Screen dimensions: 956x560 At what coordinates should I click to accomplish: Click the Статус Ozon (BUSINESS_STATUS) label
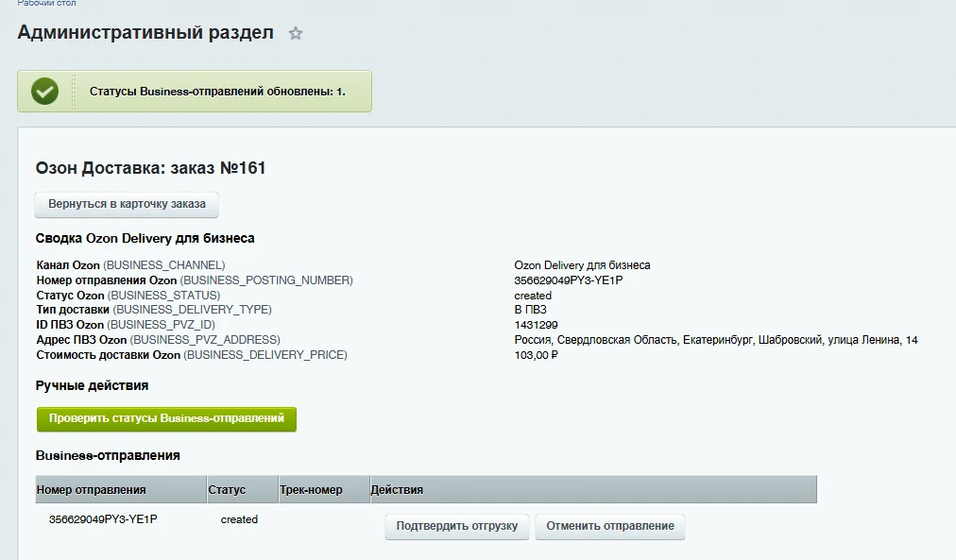tap(128, 296)
